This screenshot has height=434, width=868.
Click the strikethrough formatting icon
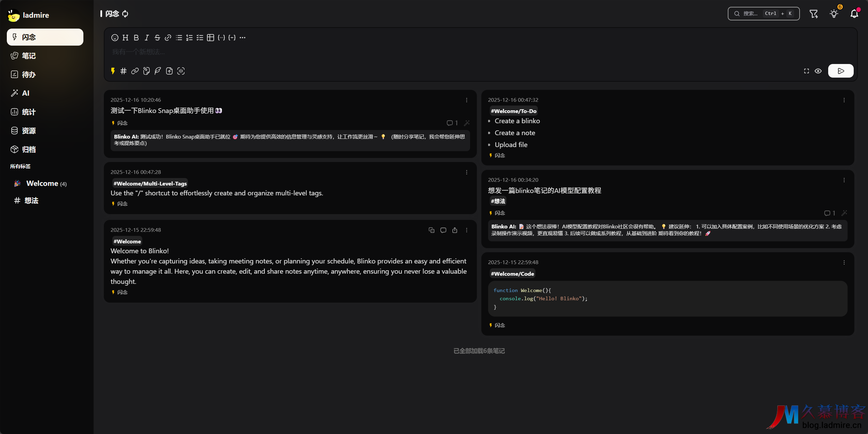pos(157,37)
